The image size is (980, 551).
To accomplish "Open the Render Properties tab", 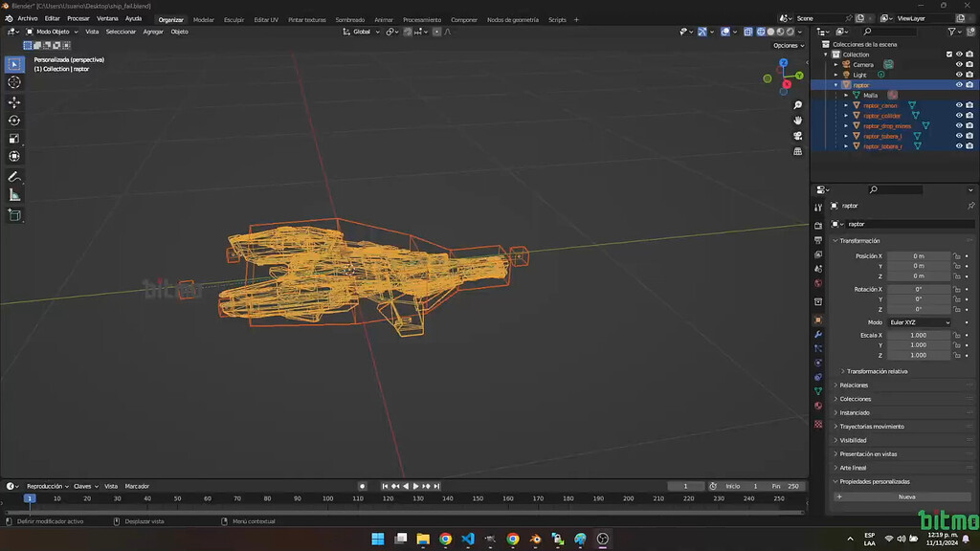I will 819,227.
